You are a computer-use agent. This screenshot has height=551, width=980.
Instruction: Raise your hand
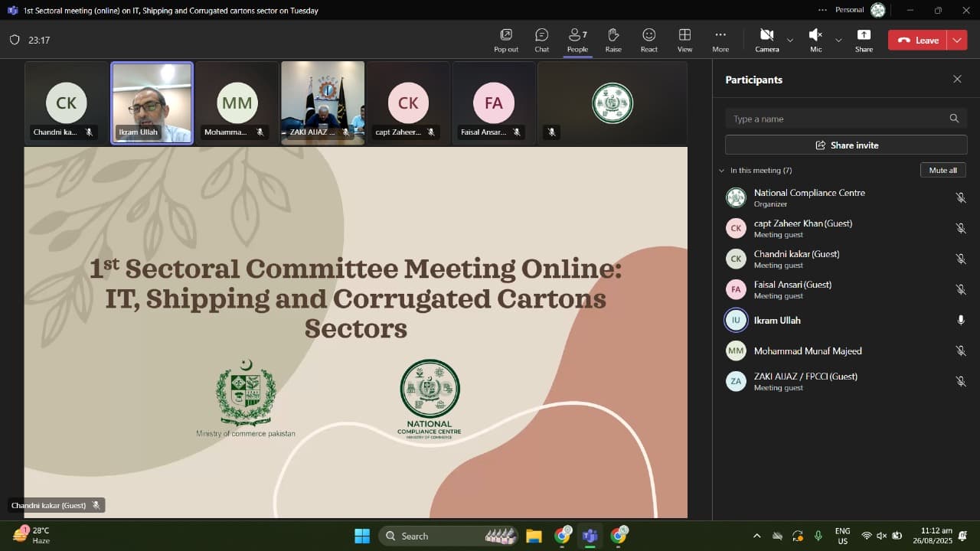pyautogui.click(x=612, y=40)
